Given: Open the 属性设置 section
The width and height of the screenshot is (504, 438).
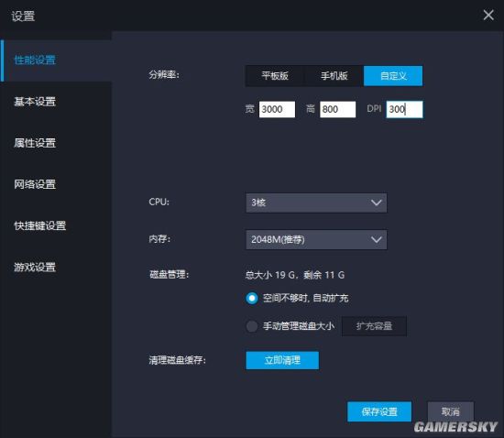Looking at the screenshot, I should point(35,143).
